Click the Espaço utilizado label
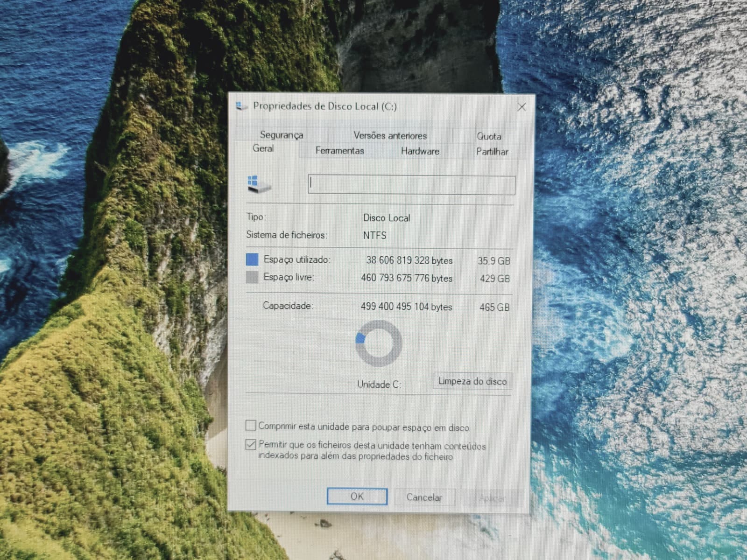The width and height of the screenshot is (747, 560). [297, 259]
